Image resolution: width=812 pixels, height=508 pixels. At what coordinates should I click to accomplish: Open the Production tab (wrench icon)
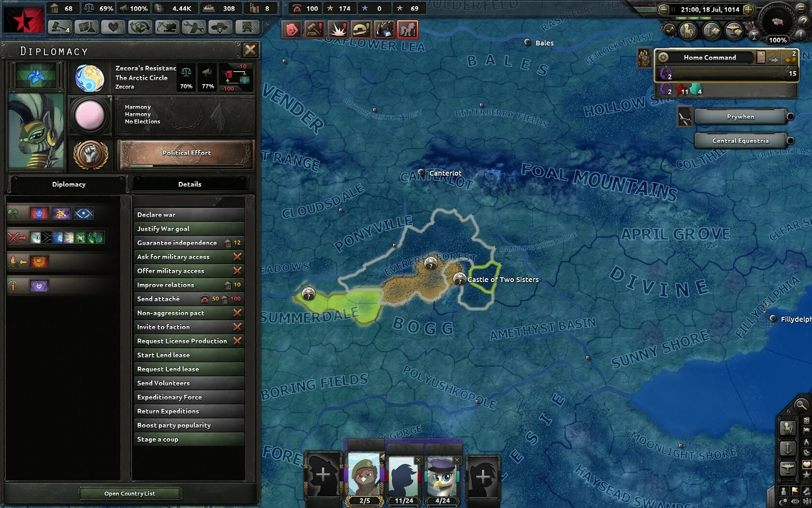[x=194, y=27]
